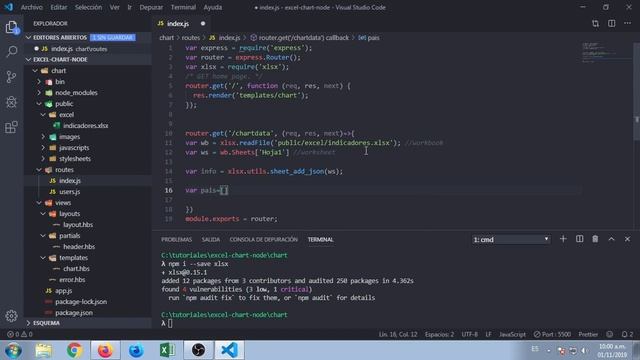Open the Debug view in activity bar

point(11,102)
